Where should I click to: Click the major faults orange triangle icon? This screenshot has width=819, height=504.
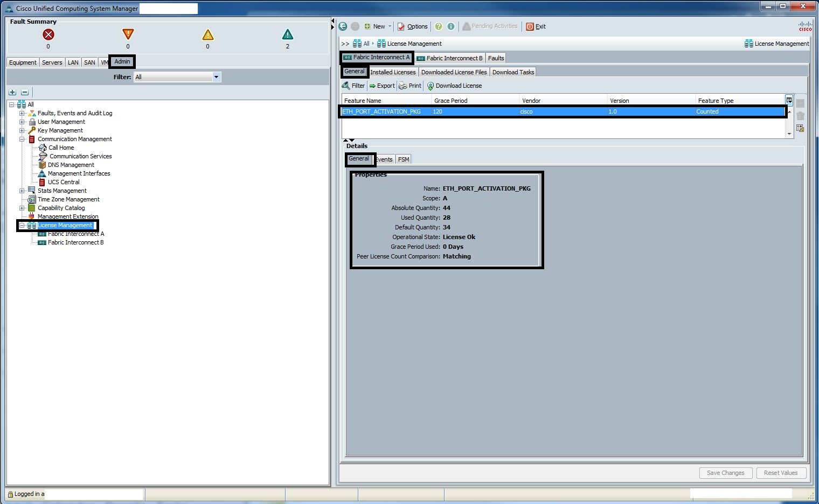pyautogui.click(x=128, y=34)
